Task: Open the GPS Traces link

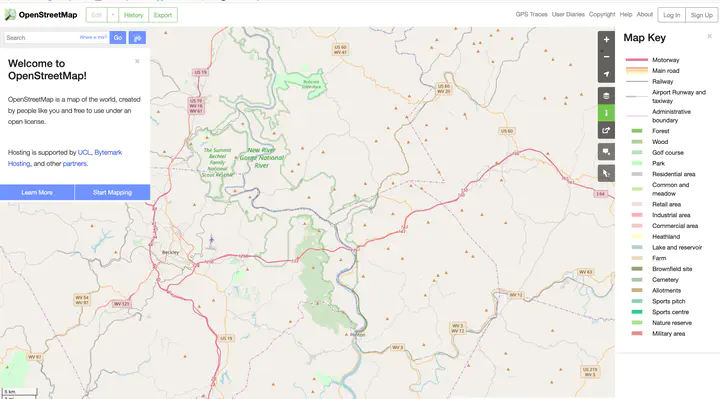Action: (x=531, y=14)
